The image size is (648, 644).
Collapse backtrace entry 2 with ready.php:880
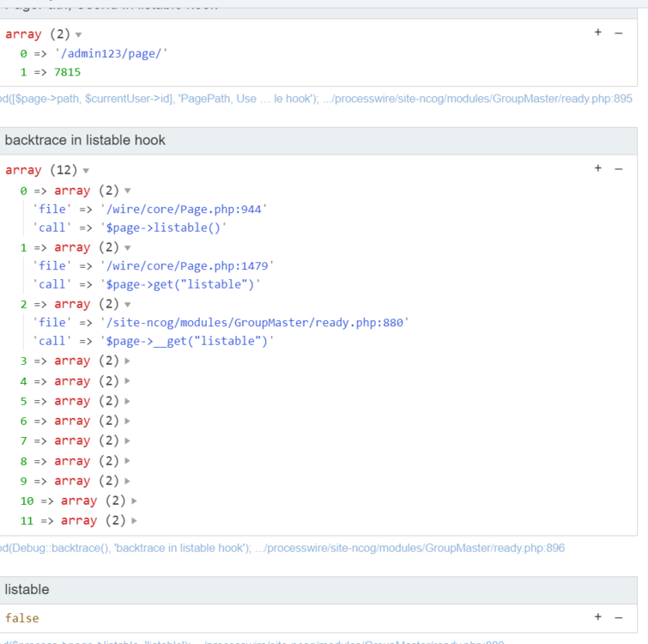tap(128, 304)
